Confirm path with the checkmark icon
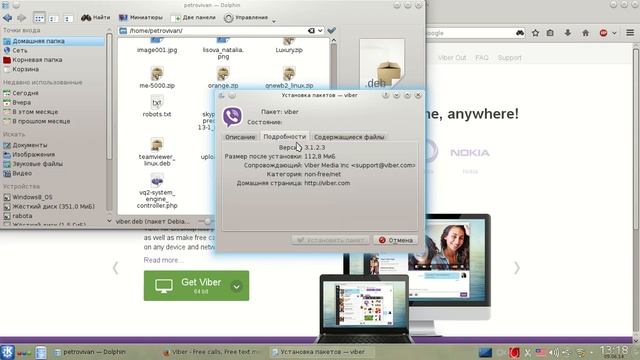The height and width of the screenshot is (360, 640). pyautogui.click(x=331, y=31)
